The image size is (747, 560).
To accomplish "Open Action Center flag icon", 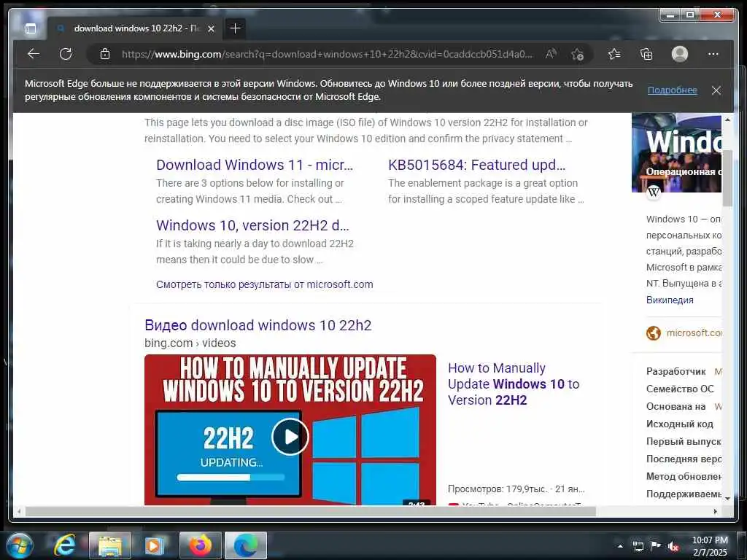I will pos(655,545).
